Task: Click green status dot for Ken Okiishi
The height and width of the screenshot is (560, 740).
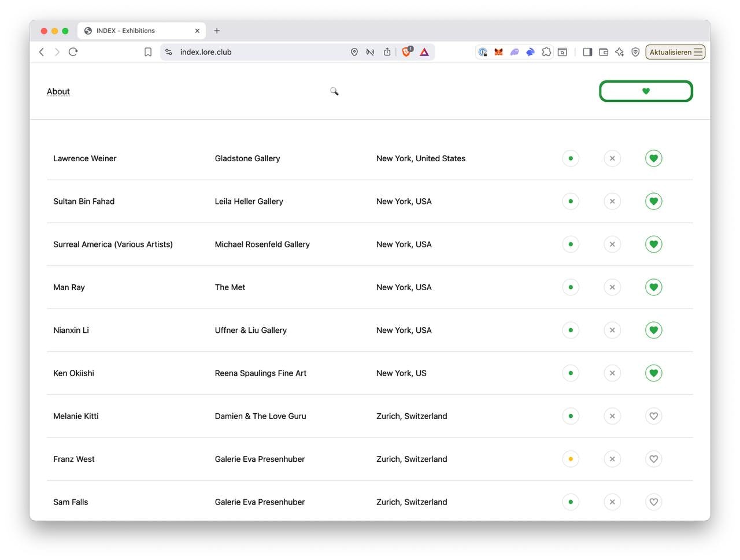Action: point(571,373)
